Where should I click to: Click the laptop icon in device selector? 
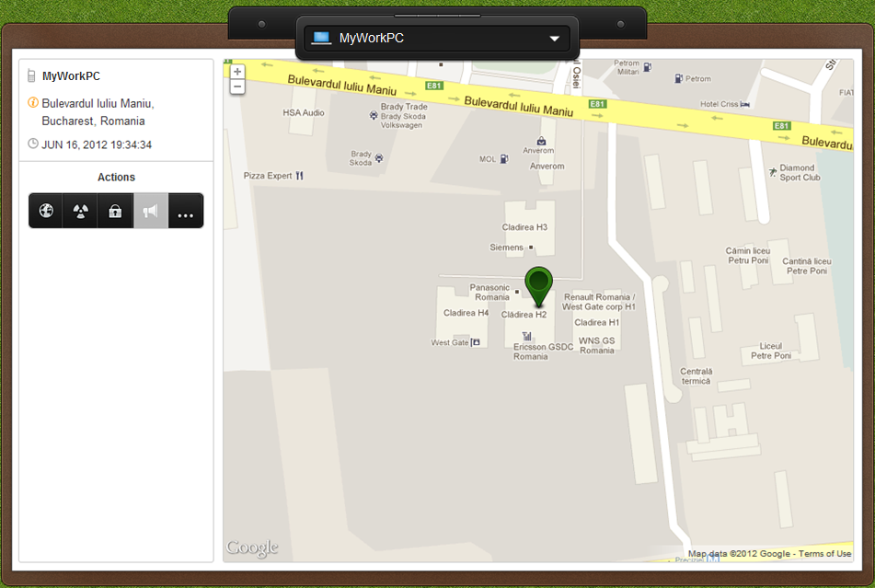[x=321, y=38]
